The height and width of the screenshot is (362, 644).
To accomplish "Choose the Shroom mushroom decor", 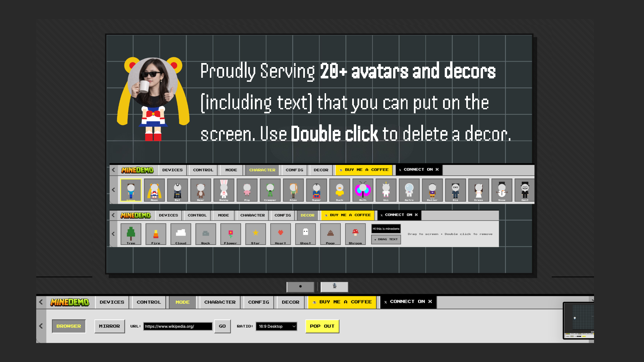I will (355, 234).
